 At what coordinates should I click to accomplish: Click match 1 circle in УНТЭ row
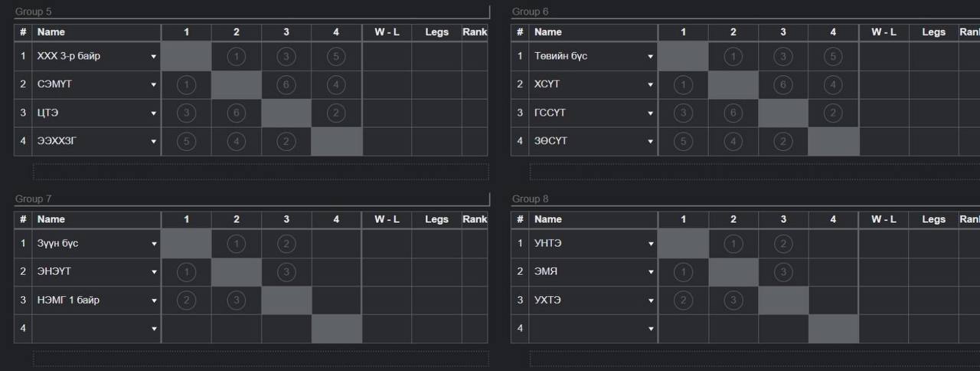click(733, 244)
